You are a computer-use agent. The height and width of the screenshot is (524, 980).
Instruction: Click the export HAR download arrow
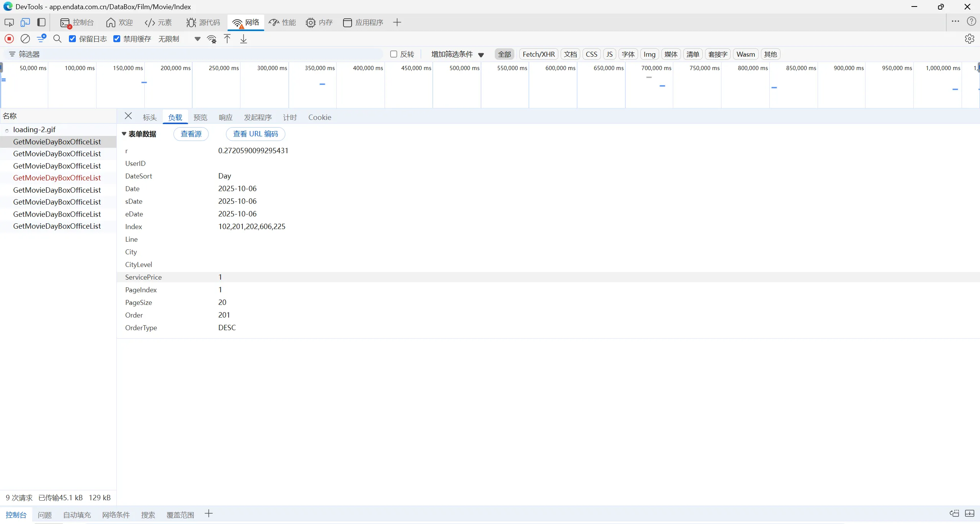pos(244,39)
